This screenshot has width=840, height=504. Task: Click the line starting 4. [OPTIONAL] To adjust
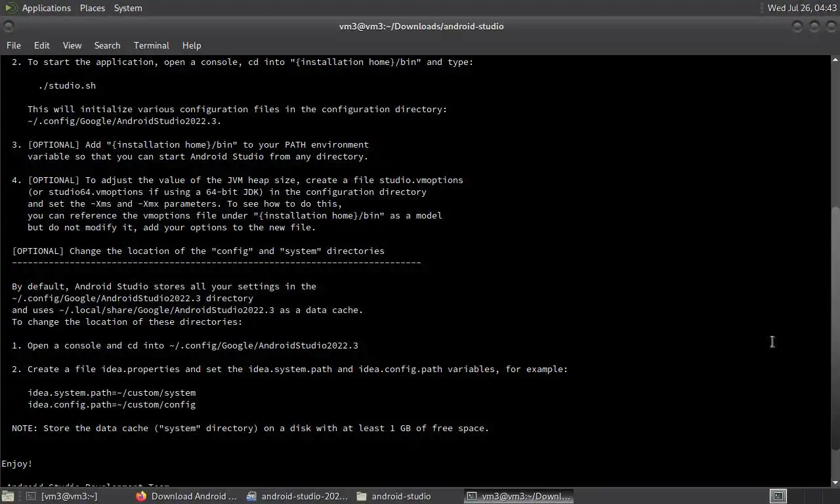tap(238, 180)
